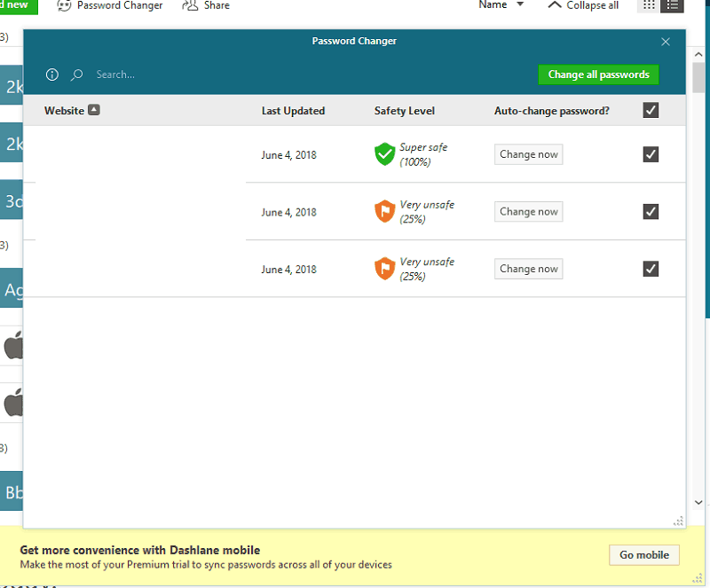Switch to grid view icon

click(649, 5)
